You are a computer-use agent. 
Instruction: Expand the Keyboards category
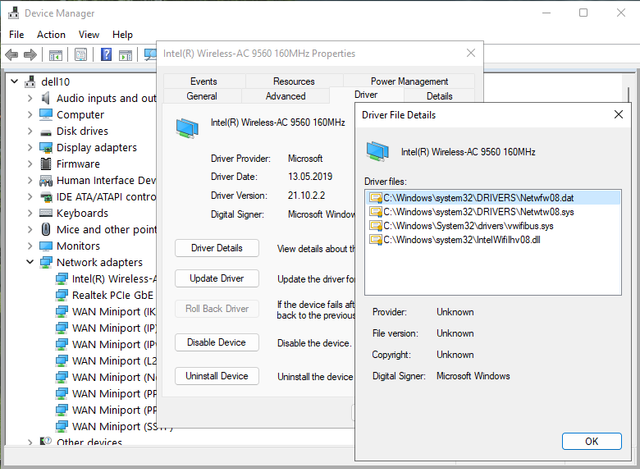[30, 213]
